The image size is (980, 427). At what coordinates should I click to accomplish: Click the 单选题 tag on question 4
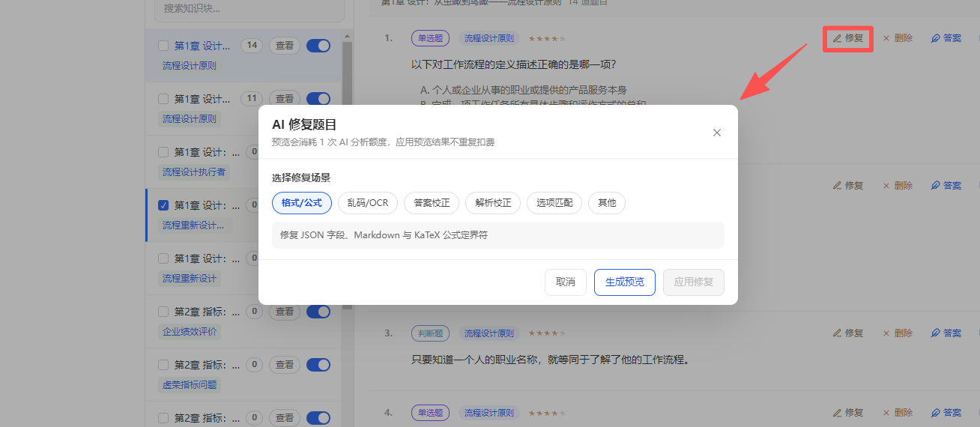point(430,413)
